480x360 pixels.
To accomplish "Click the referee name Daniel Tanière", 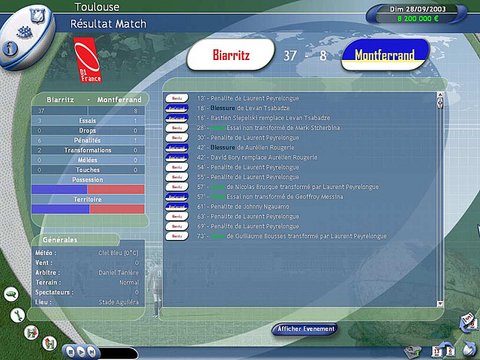I will (x=118, y=273).
